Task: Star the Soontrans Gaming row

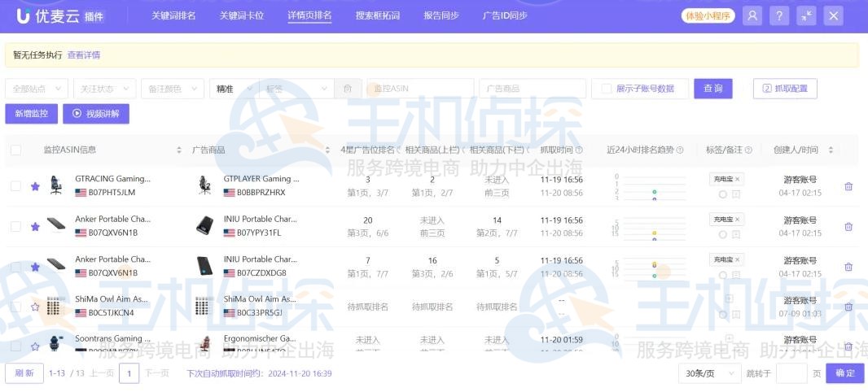Action: click(x=36, y=346)
